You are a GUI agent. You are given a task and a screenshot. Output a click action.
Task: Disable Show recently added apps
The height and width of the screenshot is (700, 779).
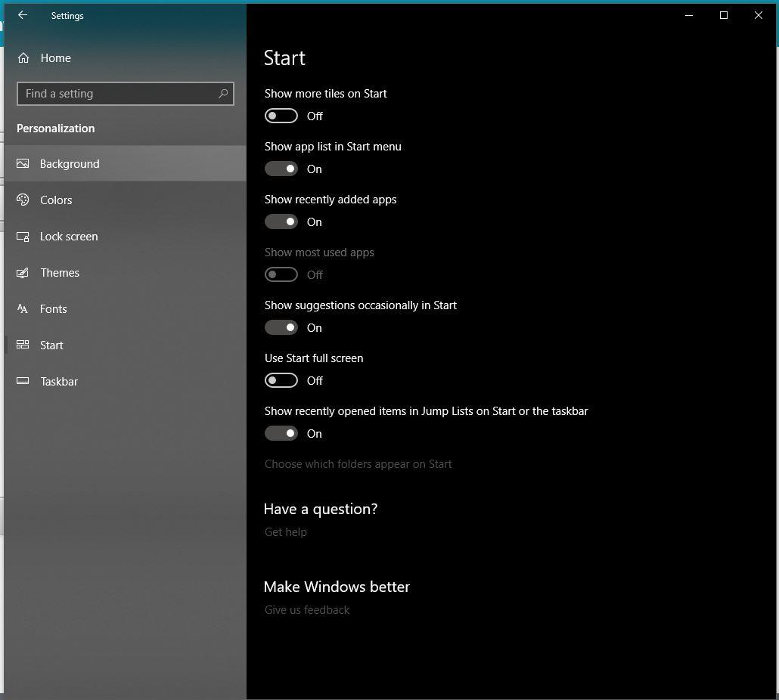[x=281, y=221]
